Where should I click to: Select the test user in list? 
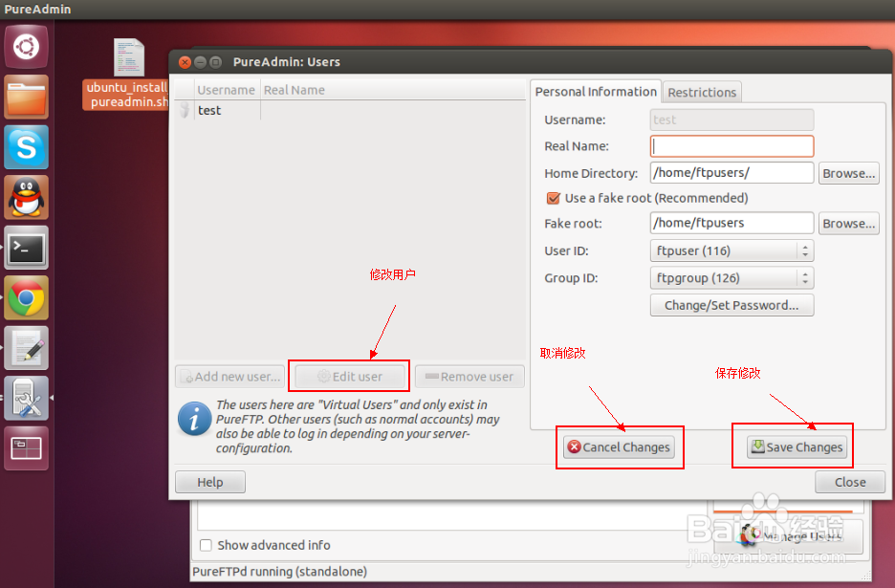coord(209,110)
